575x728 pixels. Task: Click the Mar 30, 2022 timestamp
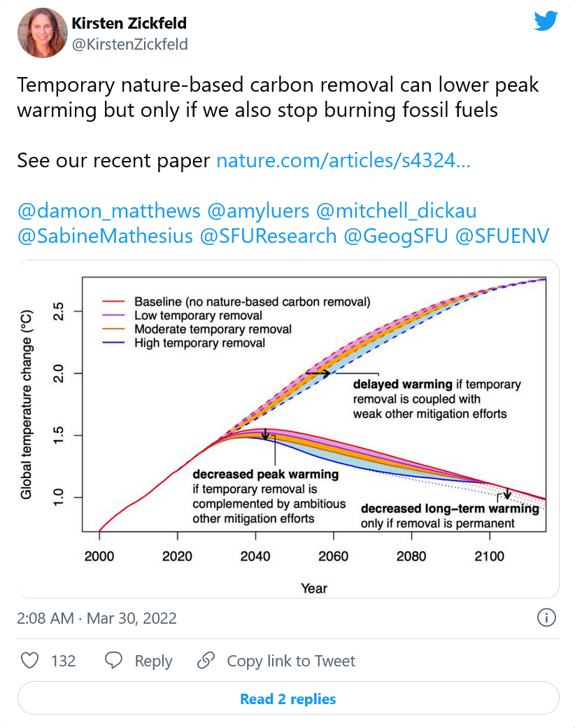(132, 618)
